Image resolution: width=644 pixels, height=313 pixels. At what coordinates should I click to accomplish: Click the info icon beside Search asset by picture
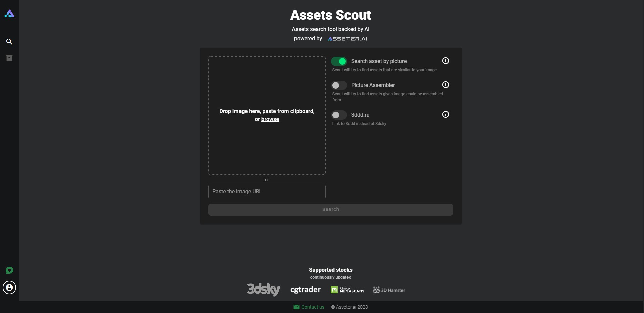[x=445, y=61]
